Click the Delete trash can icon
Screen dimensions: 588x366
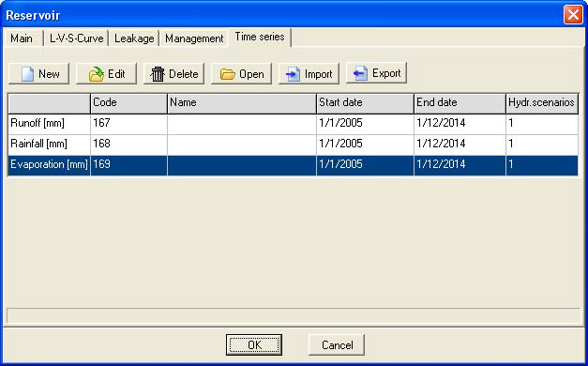click(x=158, y=74)
